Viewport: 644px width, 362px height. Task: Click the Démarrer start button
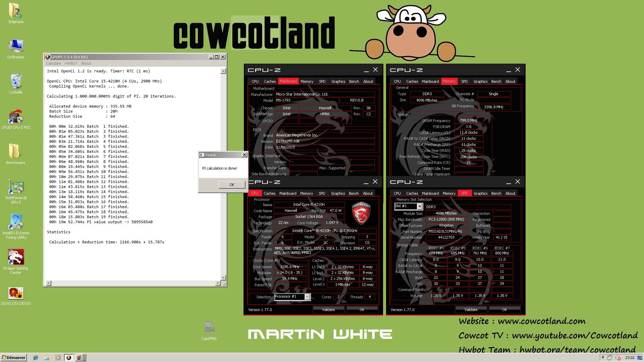[x=13, y=358]
